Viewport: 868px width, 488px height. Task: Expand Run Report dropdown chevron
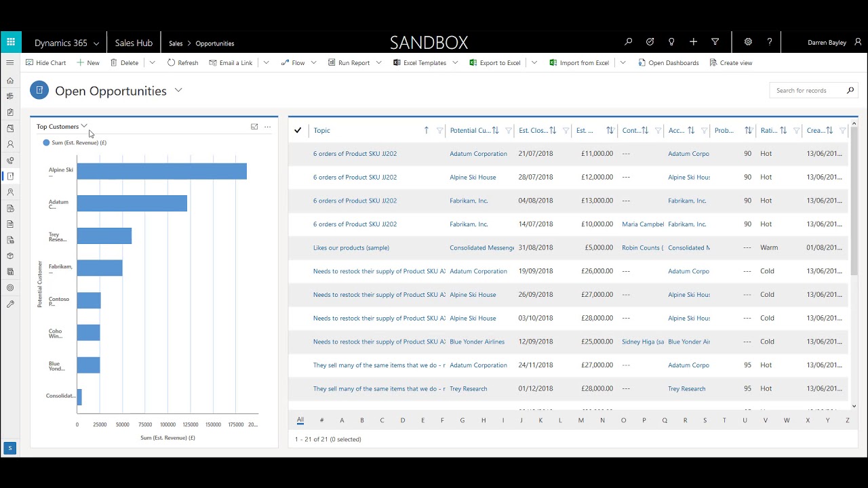[x=378, y=62]
